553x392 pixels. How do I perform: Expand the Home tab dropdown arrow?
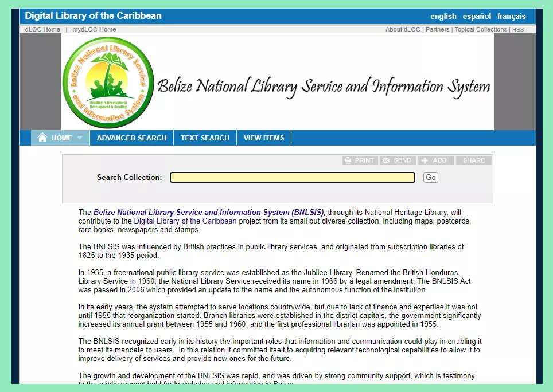[x=80, y=138]
